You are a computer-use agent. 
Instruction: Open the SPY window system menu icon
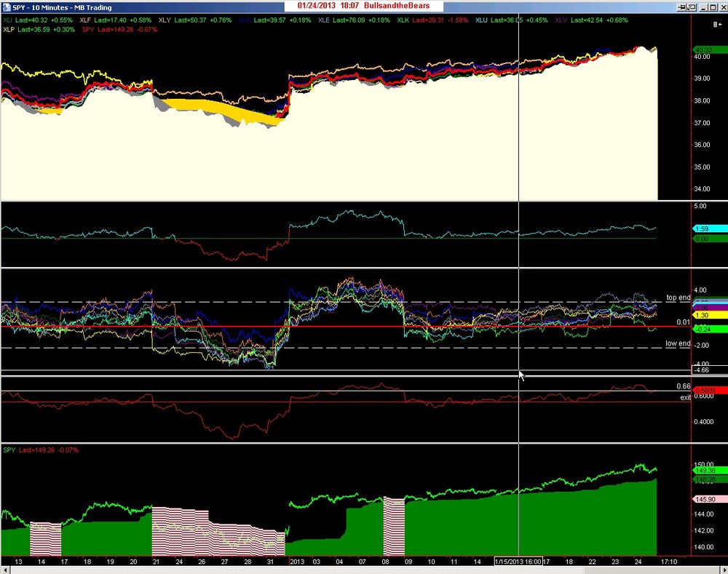[x=5, y=7]
